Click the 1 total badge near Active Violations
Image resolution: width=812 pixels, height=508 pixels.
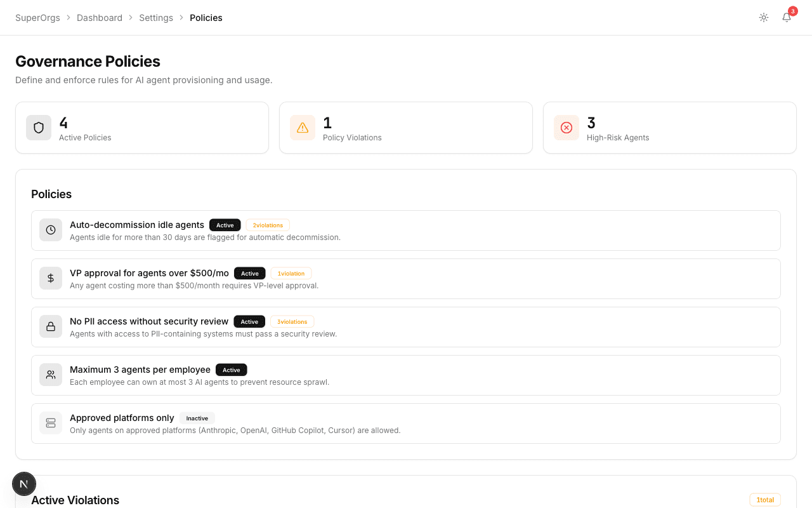click(765, 500)
